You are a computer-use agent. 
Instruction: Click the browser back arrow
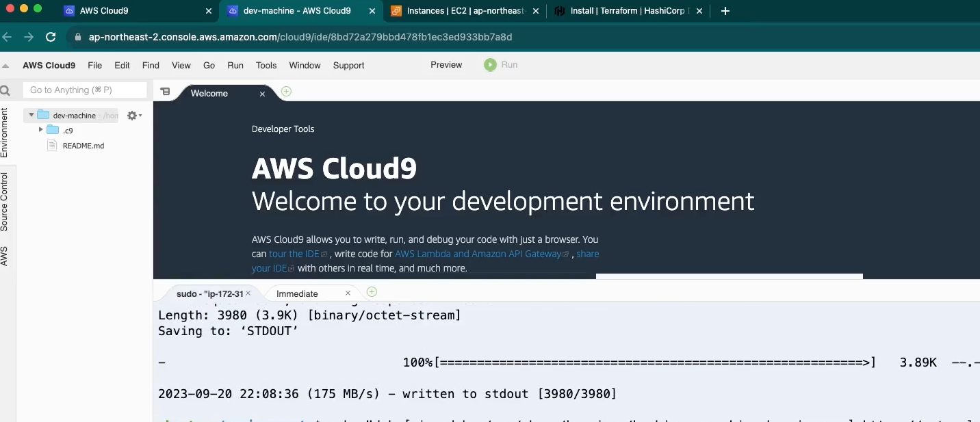click(6, 37)
